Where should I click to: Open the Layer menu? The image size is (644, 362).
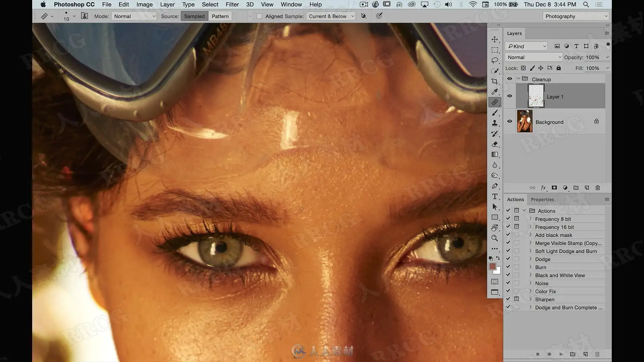coord(167,4)
